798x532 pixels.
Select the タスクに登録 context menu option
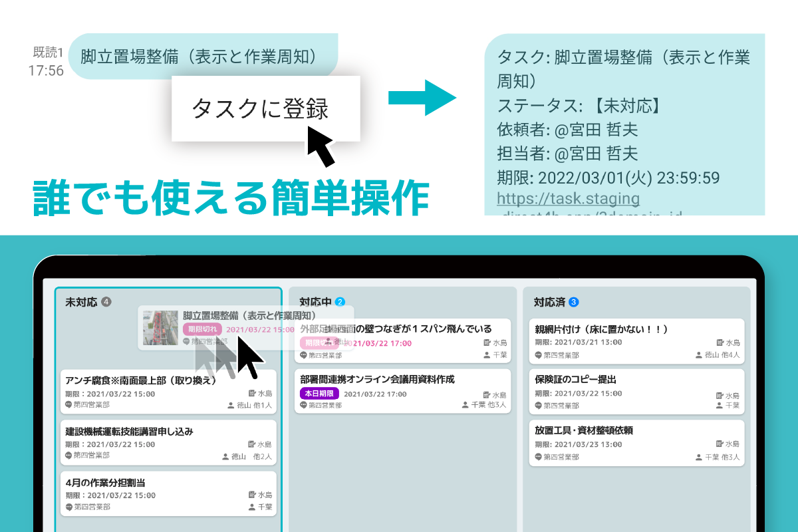coord(260,108)
